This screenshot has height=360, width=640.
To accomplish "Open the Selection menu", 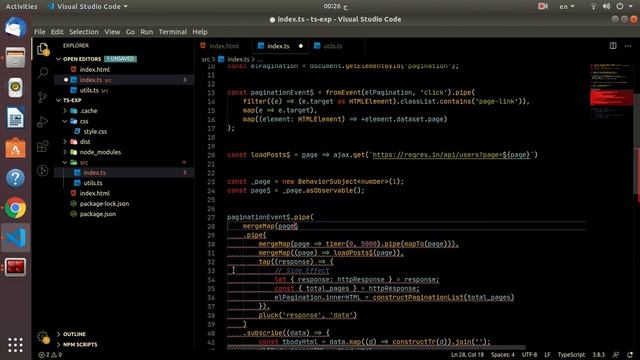I will click(84, 31).
